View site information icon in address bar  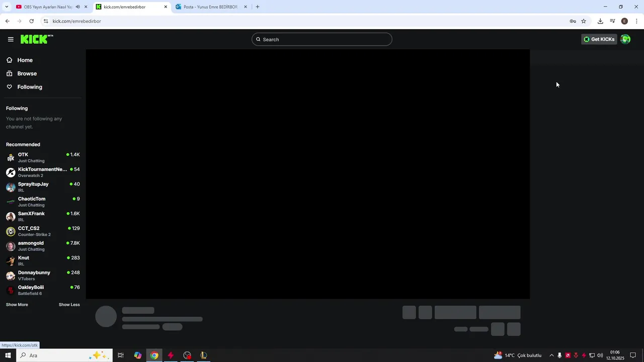coord(46,21)
